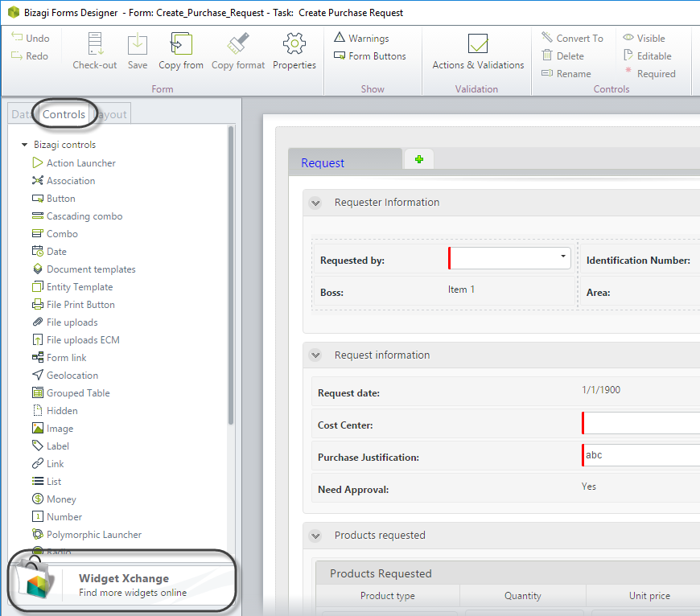
Task: Select the Polymorphic Launcher control
Action: [x=87, y=534]
